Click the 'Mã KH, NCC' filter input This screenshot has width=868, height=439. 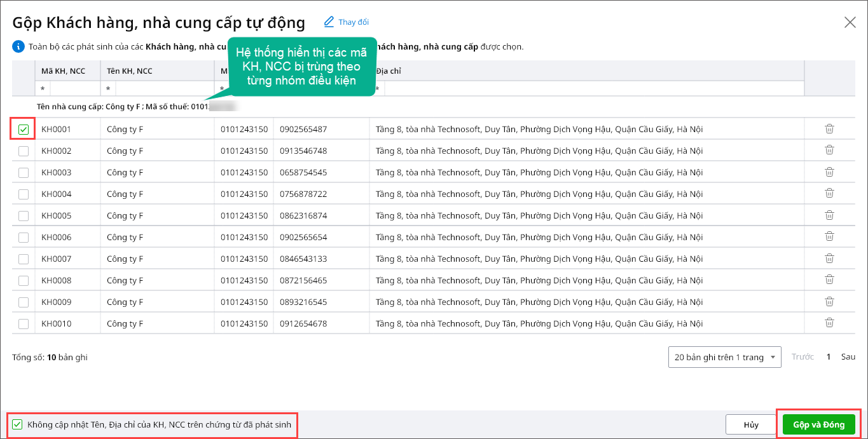(74, 88)
